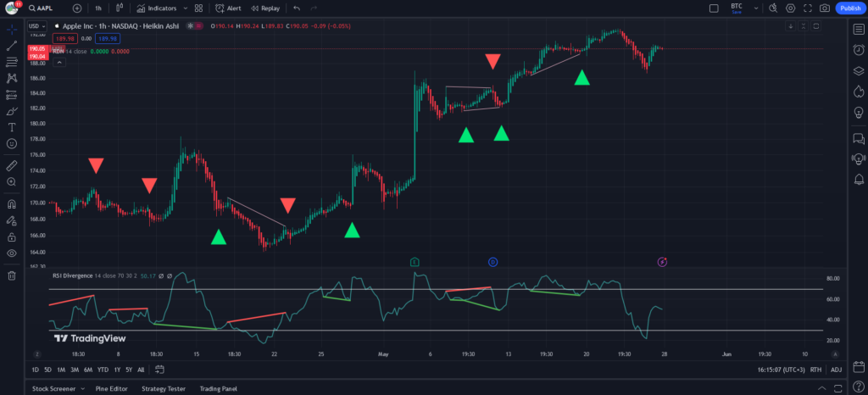Open the patterns drawing tool
The height and width of the screenshot is (395, 868).
[x=12, y=79]
